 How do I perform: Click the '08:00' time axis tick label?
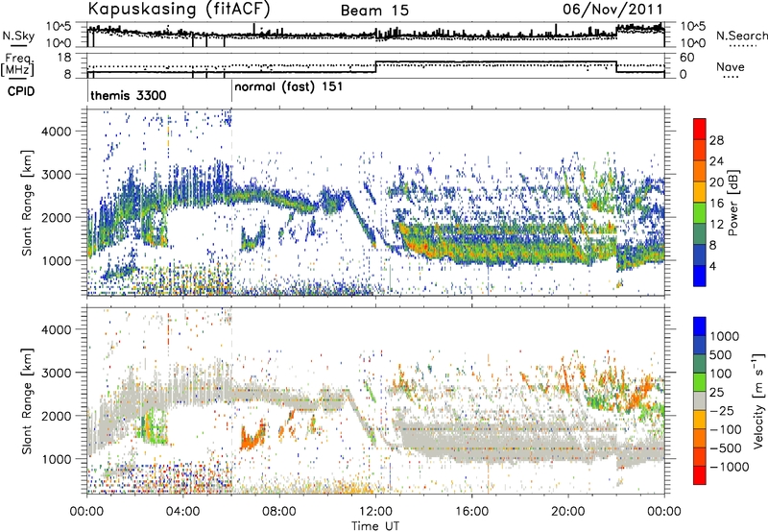(x=279, y=512)
